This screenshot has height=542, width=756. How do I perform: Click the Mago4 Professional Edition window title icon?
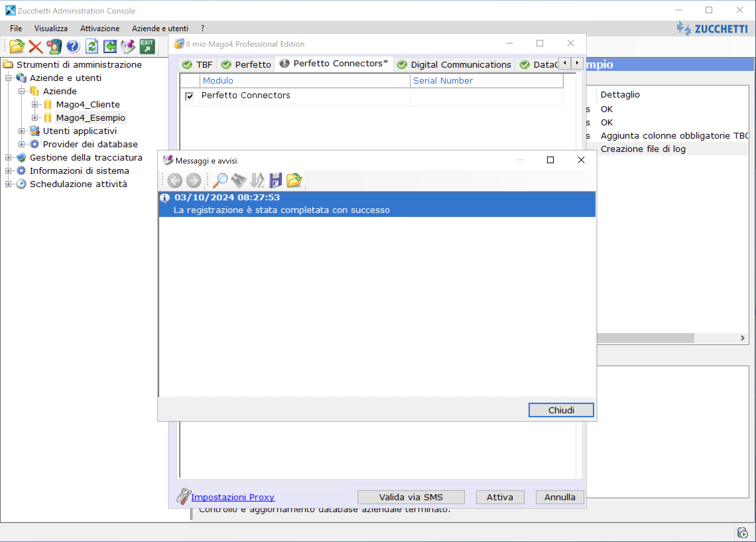[x=179, y=44]
